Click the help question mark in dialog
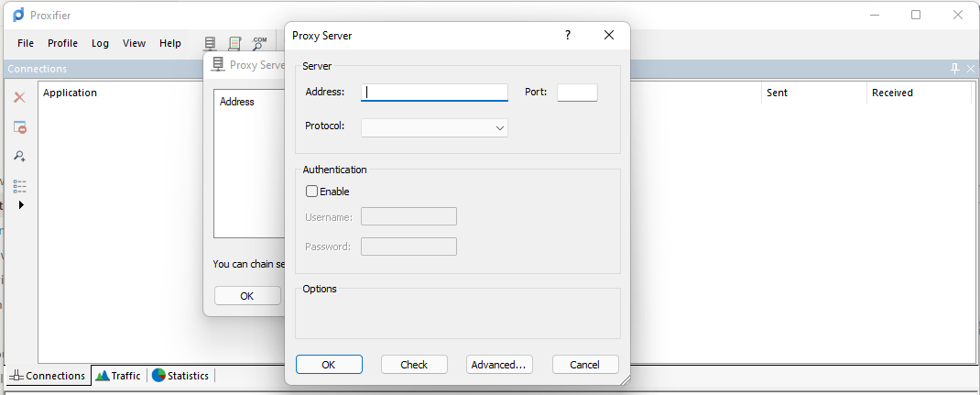This screenshot has width=980, height=395. [568, 35]
